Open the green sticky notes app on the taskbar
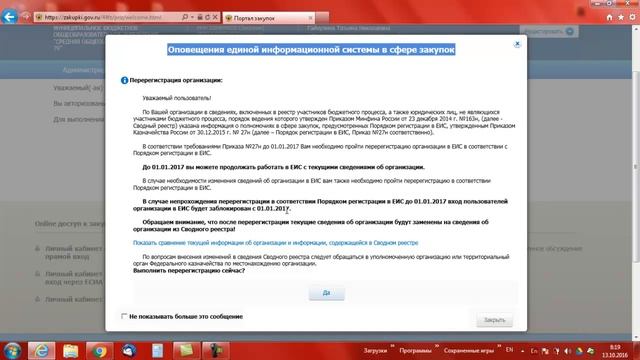This screenshot has width=640, height=360. point(187,351)
